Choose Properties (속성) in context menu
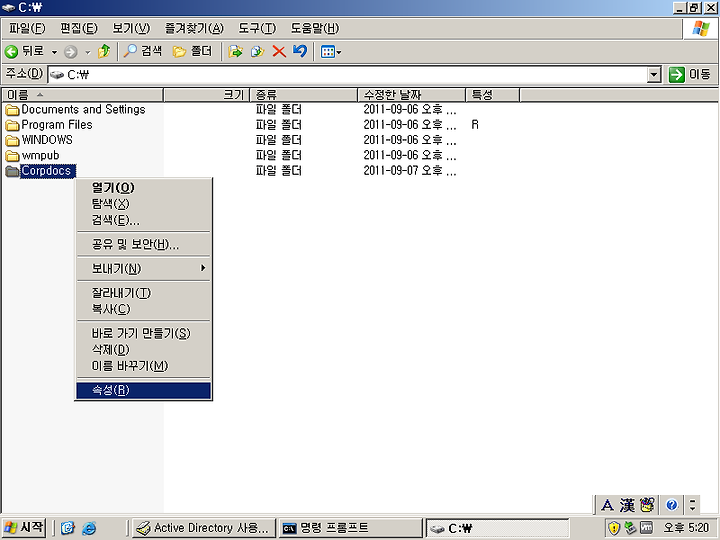The height and width of the screenshot is (540, 720). (143, 390)
